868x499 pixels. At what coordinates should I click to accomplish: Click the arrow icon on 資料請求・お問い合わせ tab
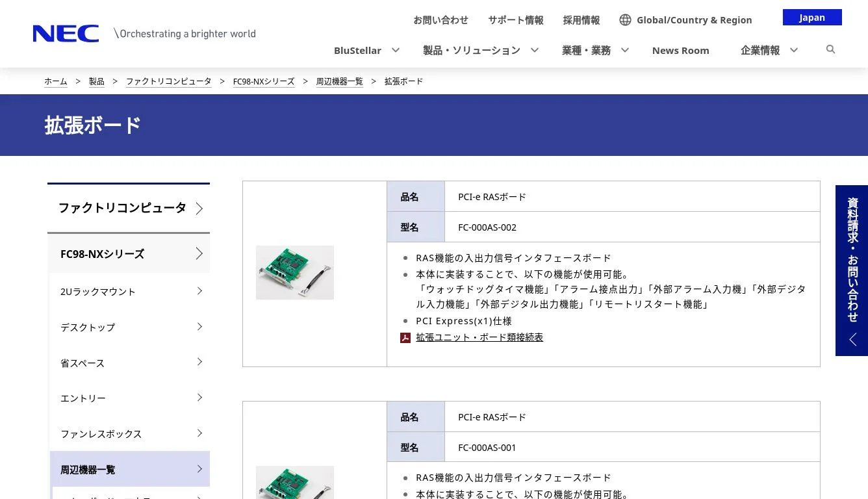(852, 339)
